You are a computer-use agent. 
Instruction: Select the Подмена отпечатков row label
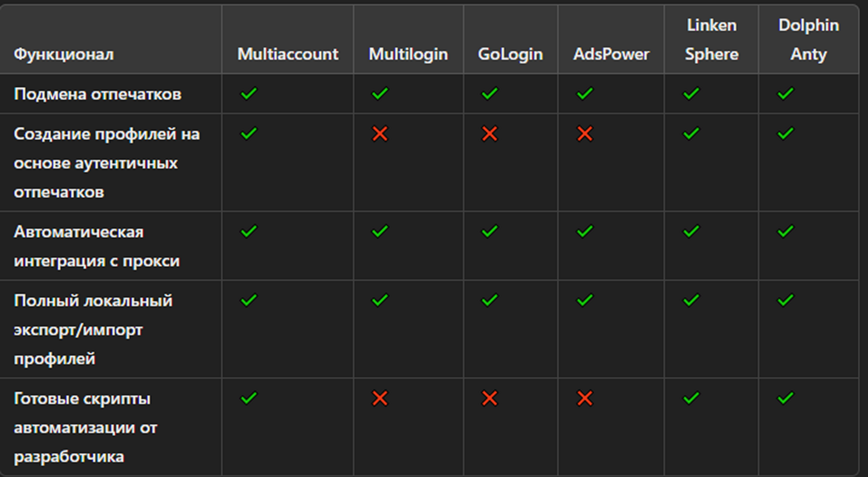click(98, 94)
